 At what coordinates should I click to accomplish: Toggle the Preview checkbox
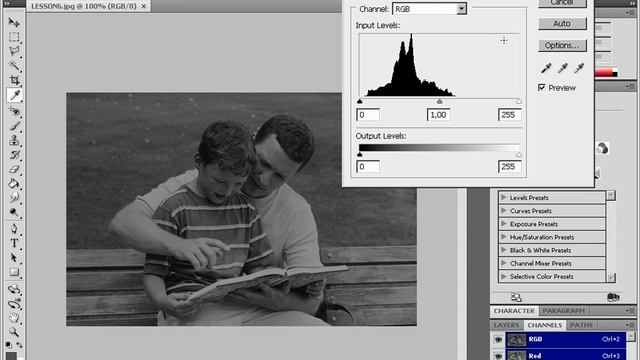click(x=542, y=87)
